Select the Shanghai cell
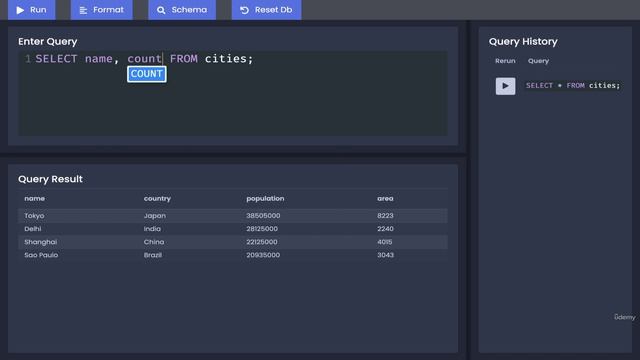640x360 pixels. coord(40,242)
